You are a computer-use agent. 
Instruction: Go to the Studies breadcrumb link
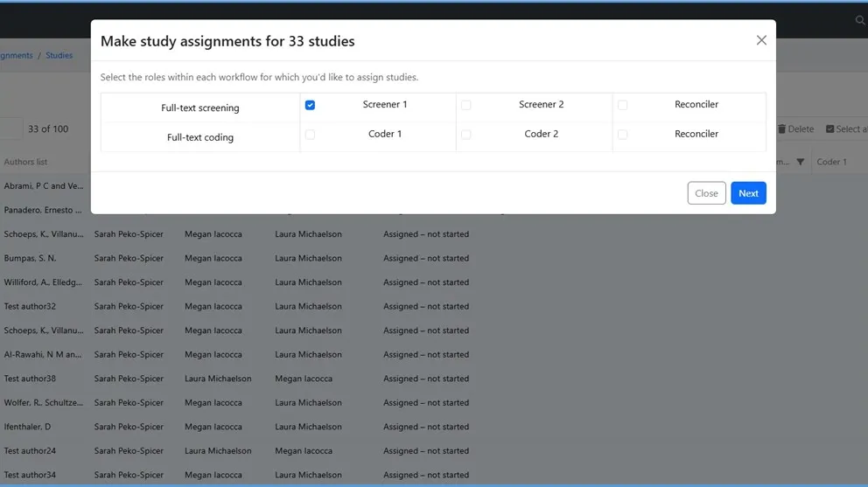pyautogui.click(x=59, y=56)
